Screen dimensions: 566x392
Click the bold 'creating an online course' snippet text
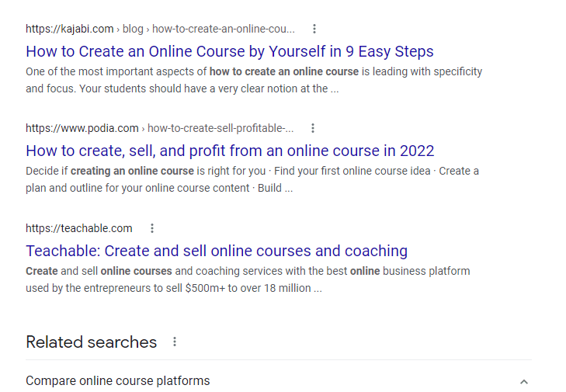coord(132,171)
